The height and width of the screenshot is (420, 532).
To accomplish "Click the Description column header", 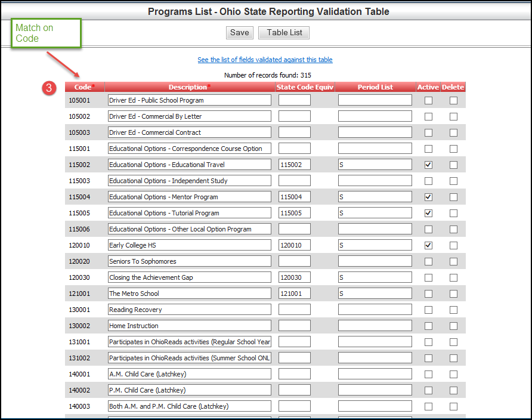I will pyautogui.click(x=190, y=87).
